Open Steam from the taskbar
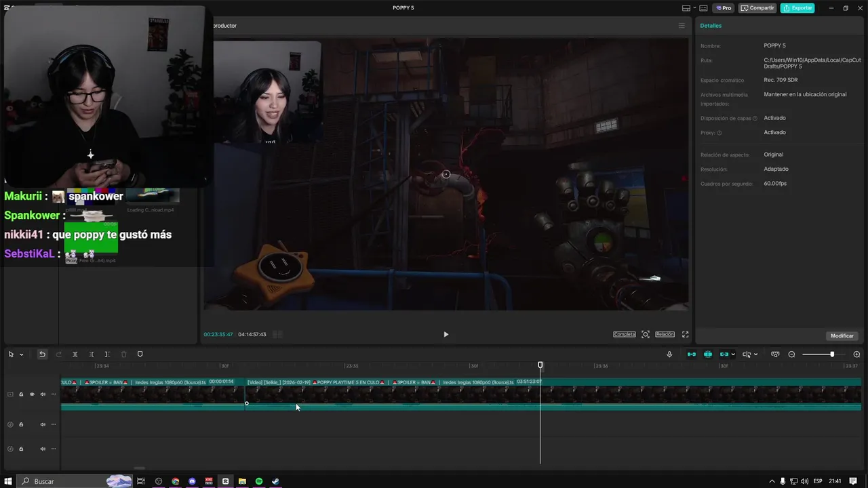The width and height of the screenshot is (868, 488). (275, 481)
